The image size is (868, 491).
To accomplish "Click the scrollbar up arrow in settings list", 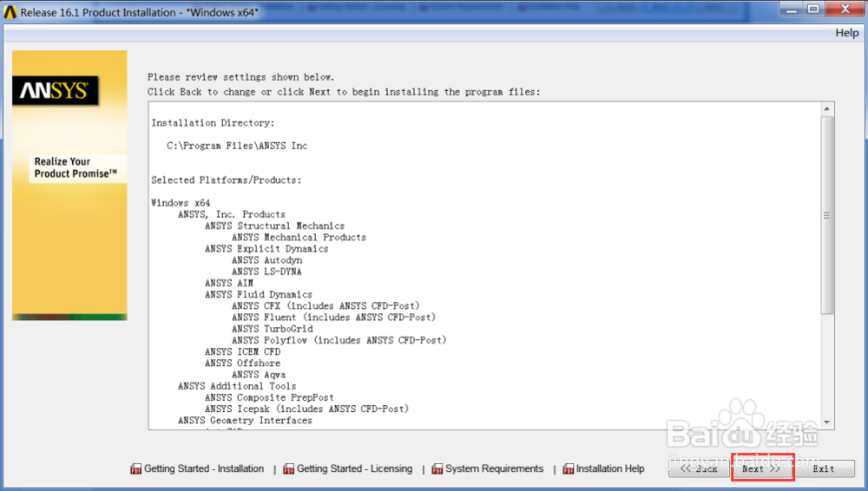I will pos(827,108).
